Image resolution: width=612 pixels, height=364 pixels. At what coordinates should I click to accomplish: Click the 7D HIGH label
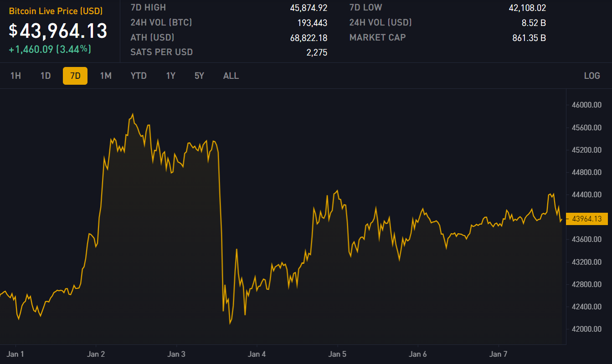[x=148, y=8]
